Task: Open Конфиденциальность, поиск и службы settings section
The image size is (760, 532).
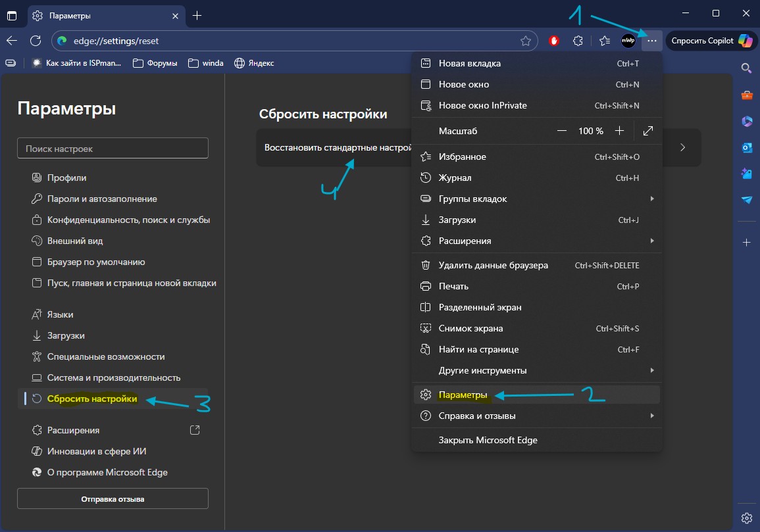Action: tap(128, 220)
